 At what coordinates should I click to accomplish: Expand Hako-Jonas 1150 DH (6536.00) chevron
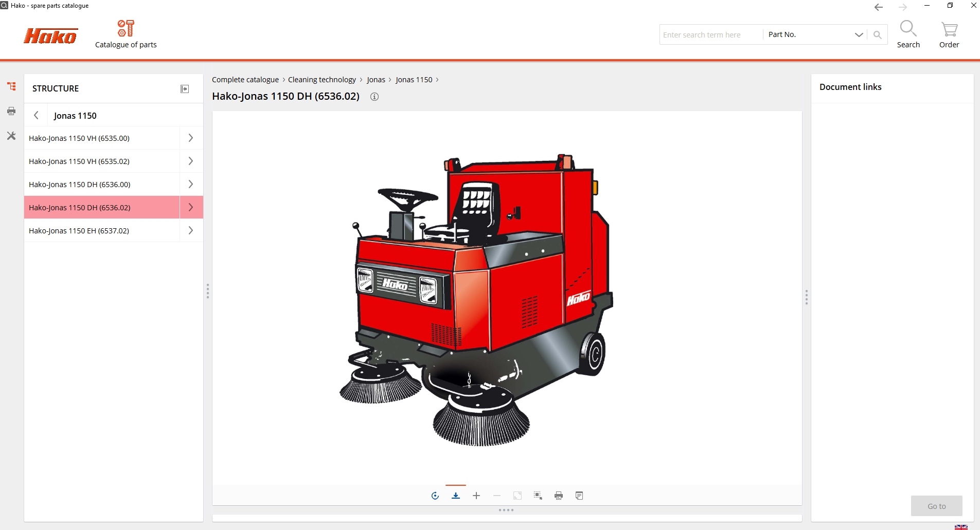click(191, 184)
